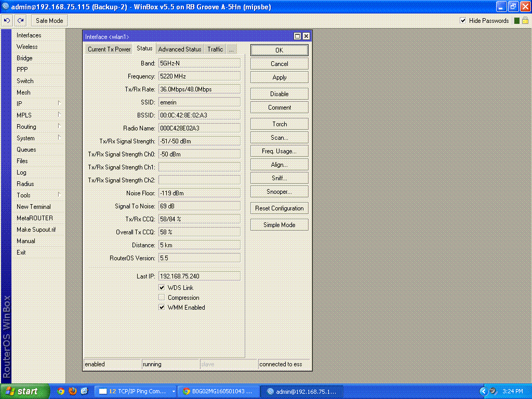Click the Safe Mode button
This screenshot has width=532, height=399.
[49, 21]
